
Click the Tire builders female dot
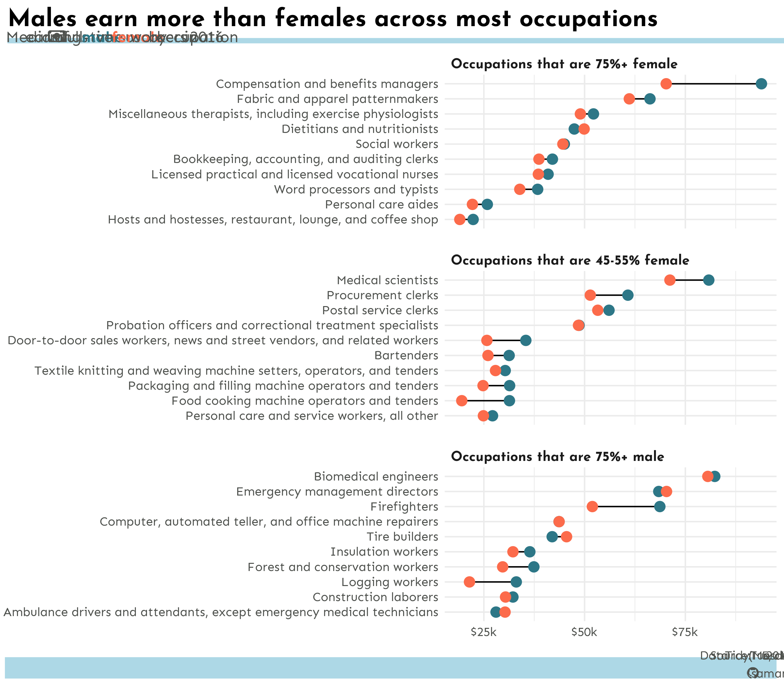(566, 537)
